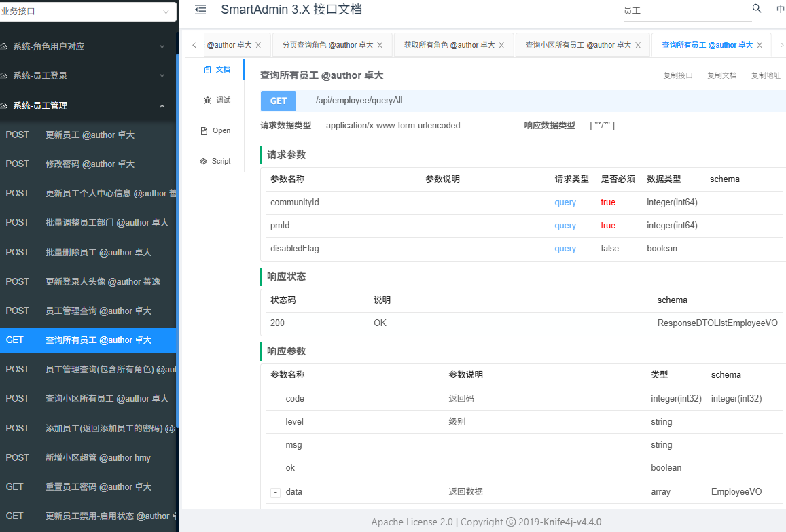Click the Apache License 2.0 footer text
The height and width of the screenshot is (532, 786).
click(412, 522)
